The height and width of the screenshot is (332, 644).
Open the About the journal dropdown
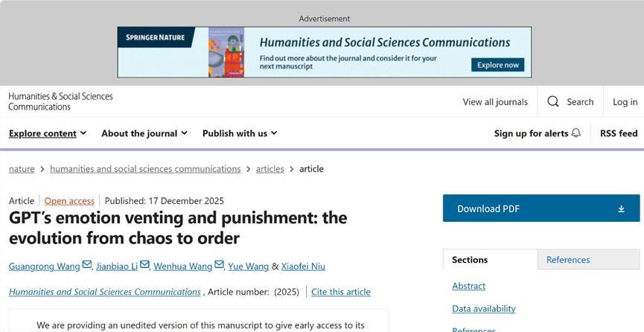[x=144, y=133]
